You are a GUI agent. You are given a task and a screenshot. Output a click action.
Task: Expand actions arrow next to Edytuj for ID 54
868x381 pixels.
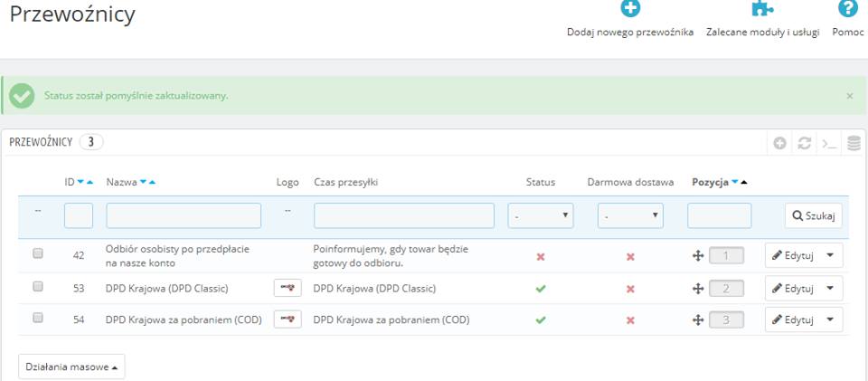click(830, 319)
